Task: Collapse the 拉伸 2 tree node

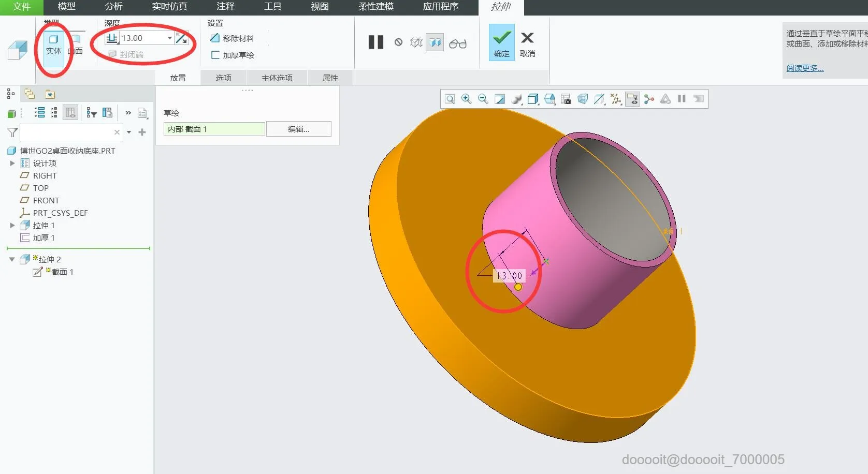Action: [12, 259]
